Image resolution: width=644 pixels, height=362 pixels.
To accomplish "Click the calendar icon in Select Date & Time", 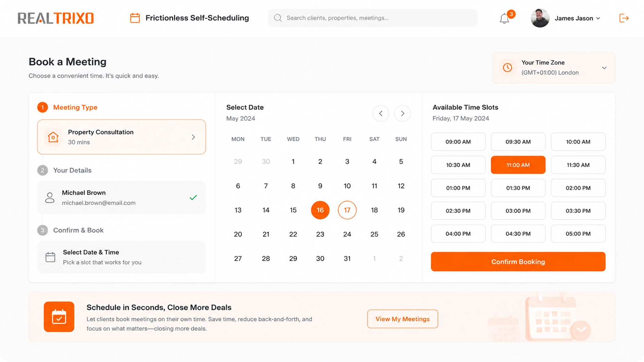I will pyautogui.click(x=50, y=257).
